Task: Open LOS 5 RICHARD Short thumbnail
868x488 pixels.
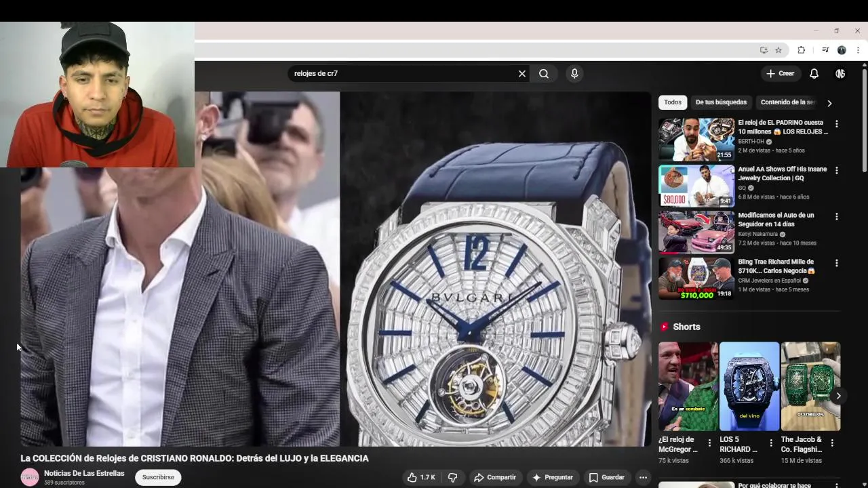Action: coord(749,386)
